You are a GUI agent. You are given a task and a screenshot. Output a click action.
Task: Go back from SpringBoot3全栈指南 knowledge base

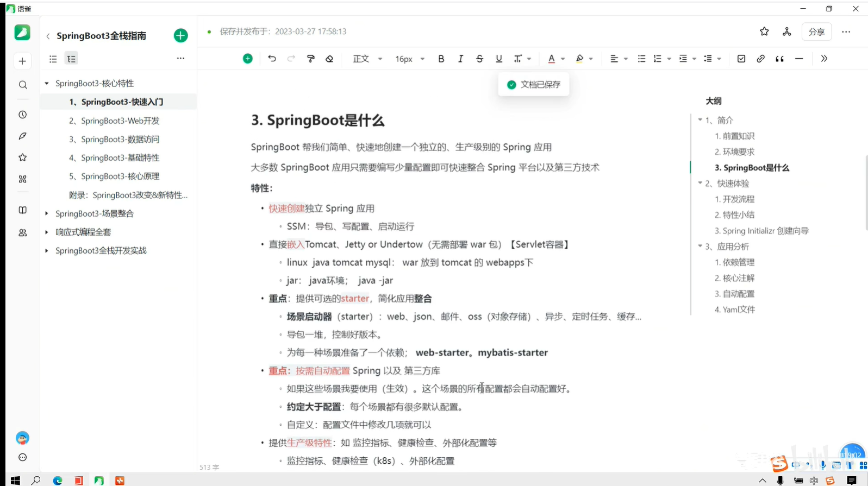[48, 36]
